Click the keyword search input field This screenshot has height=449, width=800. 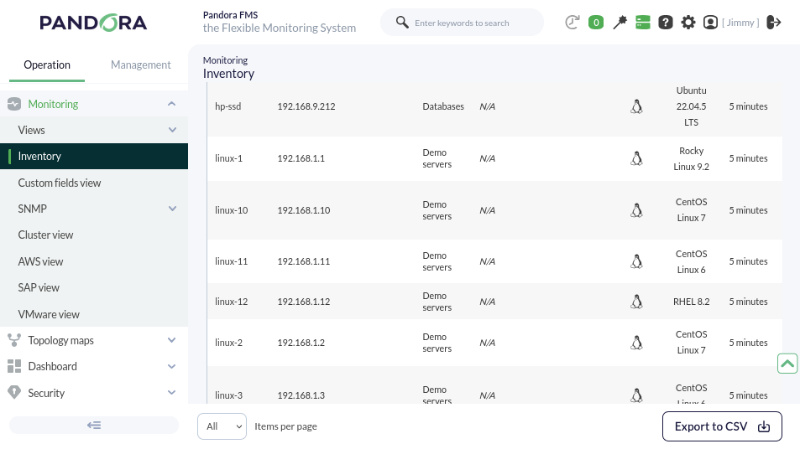tap(462, 22)
